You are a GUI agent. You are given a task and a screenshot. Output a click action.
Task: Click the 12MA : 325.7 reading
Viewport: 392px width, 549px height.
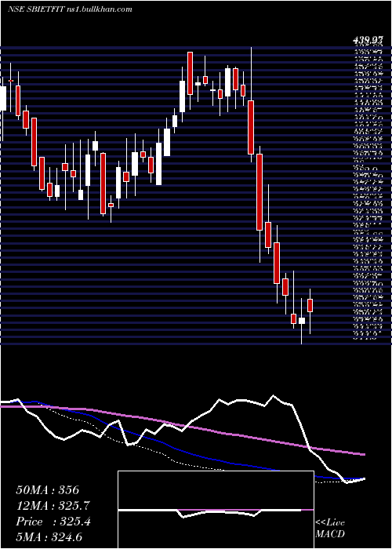53,506
